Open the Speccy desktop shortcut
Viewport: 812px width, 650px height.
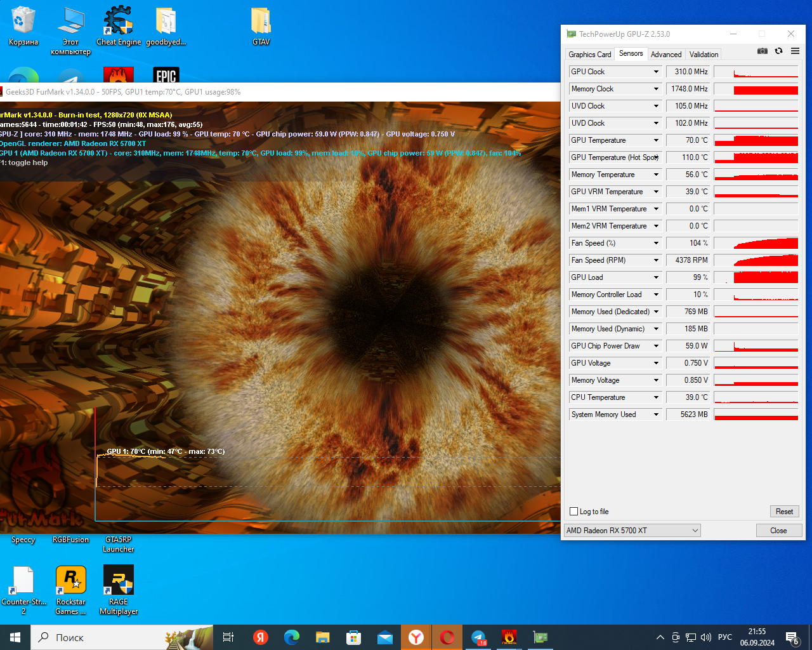click(x=23, y=540)
